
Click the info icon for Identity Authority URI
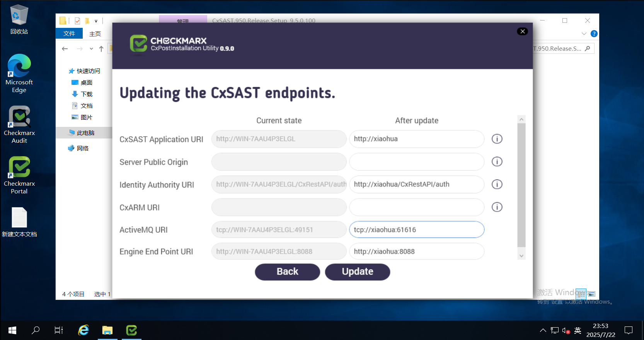coord(497,185)
